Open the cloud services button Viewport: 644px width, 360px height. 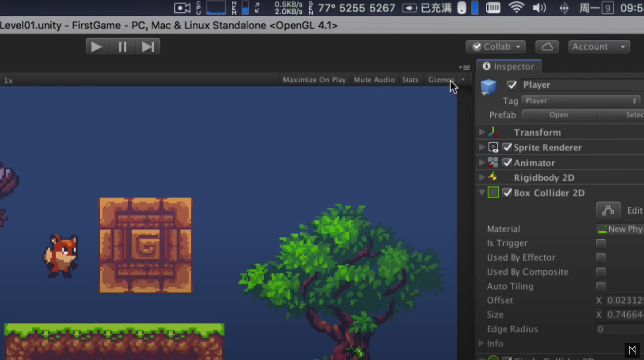pos(547,47)
